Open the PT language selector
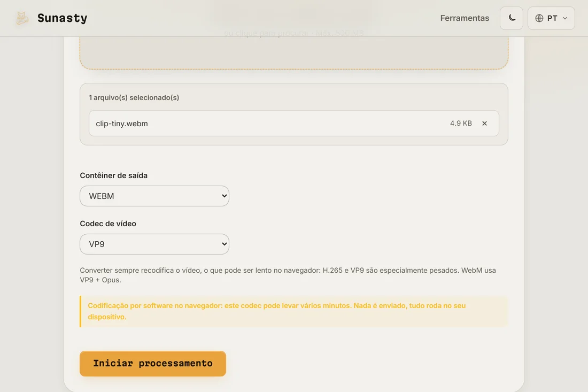588x392 pixels. click(x=551, y=18)
